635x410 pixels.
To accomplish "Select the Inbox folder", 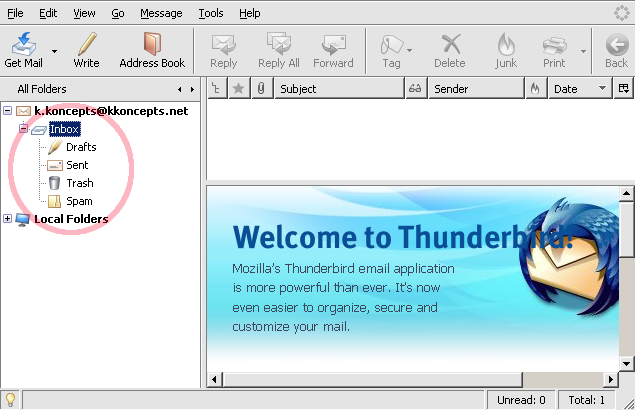I will (64, 129).
